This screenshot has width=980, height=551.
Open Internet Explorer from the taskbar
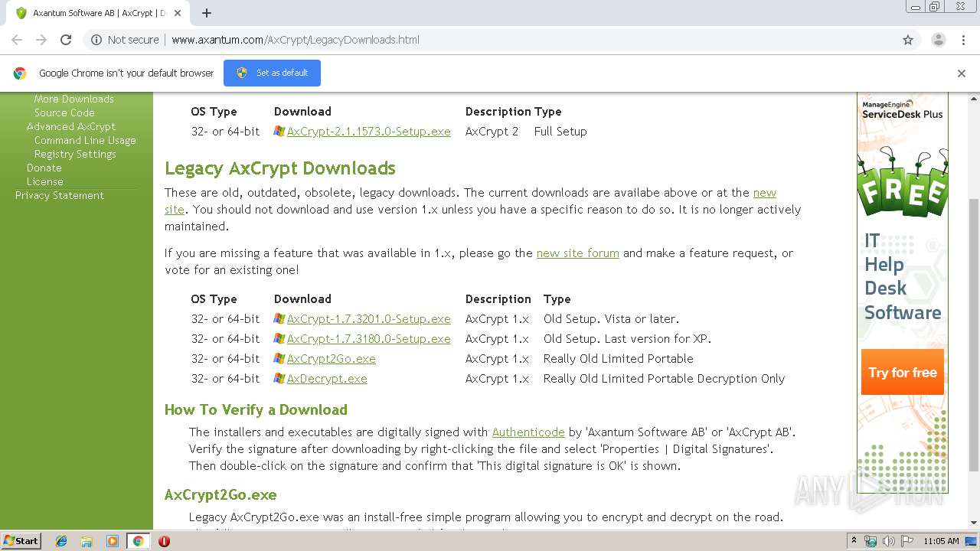click(61, 541)
